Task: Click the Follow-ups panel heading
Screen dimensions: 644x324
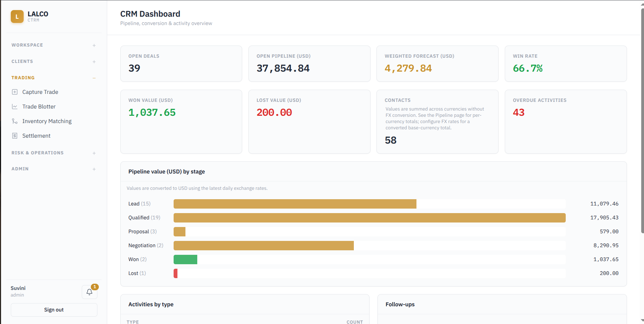Action: coord(400,305)
